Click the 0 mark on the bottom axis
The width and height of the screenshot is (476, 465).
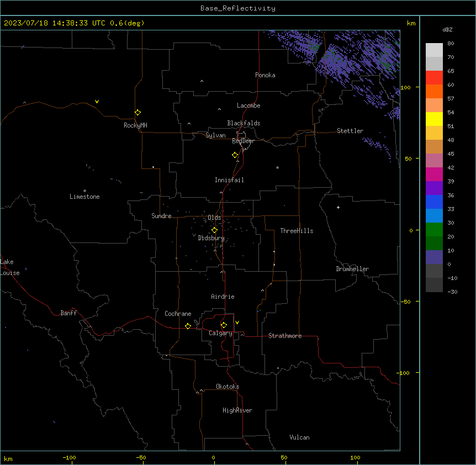[x=213, y=457]
